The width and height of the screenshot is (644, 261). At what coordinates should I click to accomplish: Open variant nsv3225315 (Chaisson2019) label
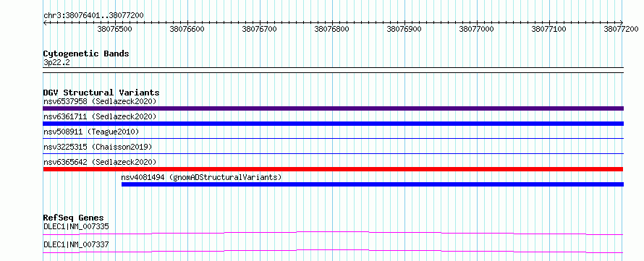point(98,147)
